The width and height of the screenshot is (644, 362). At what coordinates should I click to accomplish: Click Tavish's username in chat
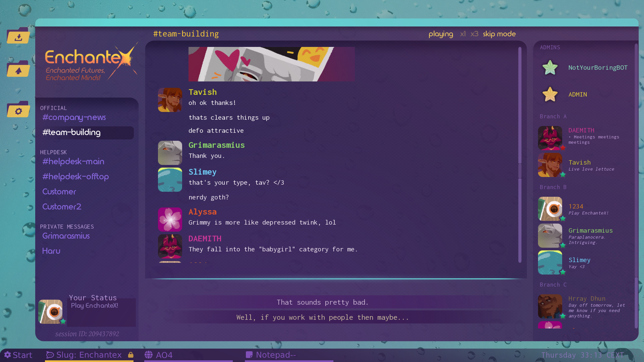[x=203, y=92]
